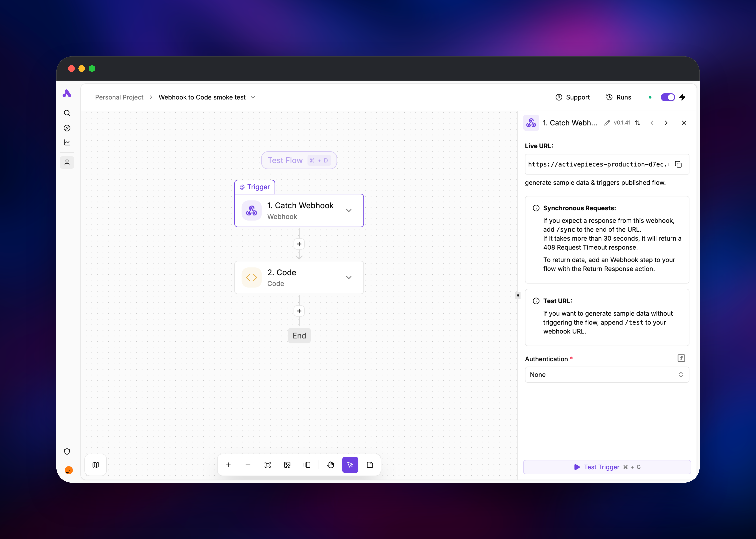Viewport: 756px width, 539px height.
Task: Click the Activepieces logo in sidebar
Action: click(x=67, y=94)
